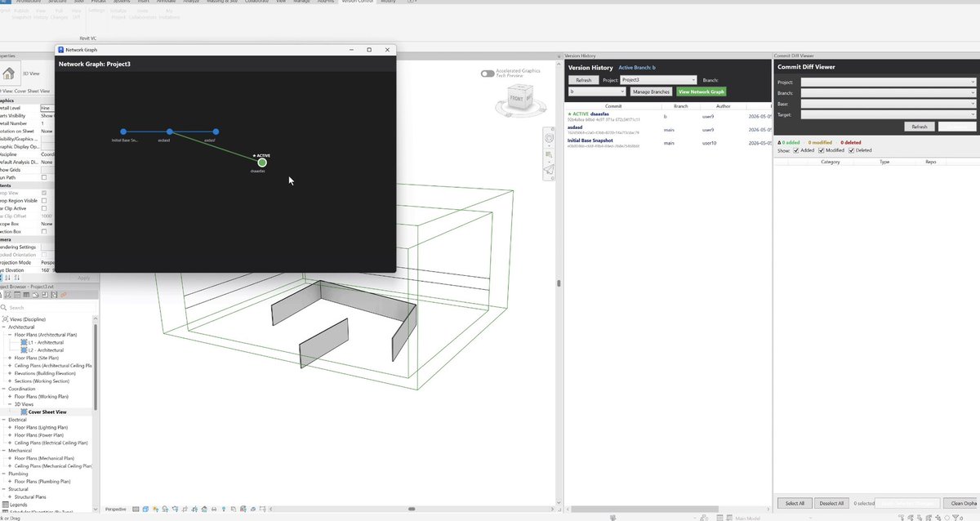Expand the Floor Plans (Plumbing Plan) node
This screenshot has height=521, width=980.
pos(10,482)
